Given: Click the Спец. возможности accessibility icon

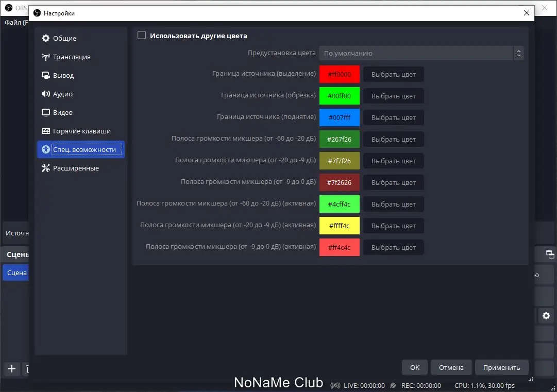Looking at the screenshot, I should tap(46, 149).
